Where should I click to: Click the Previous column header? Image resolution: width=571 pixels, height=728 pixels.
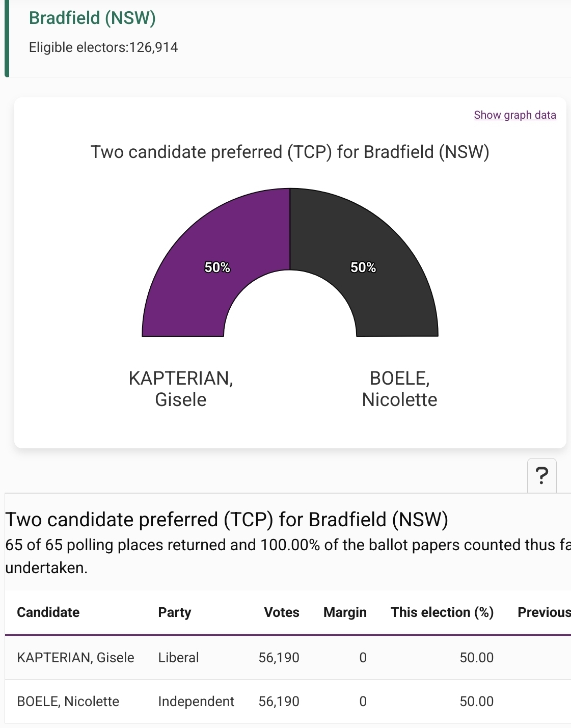tap(543, 612)
